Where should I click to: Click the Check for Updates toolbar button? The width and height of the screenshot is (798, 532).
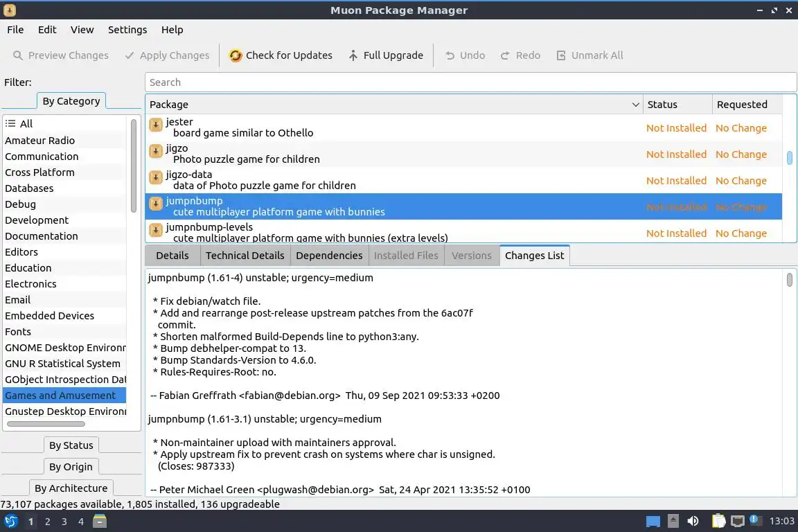281,55
